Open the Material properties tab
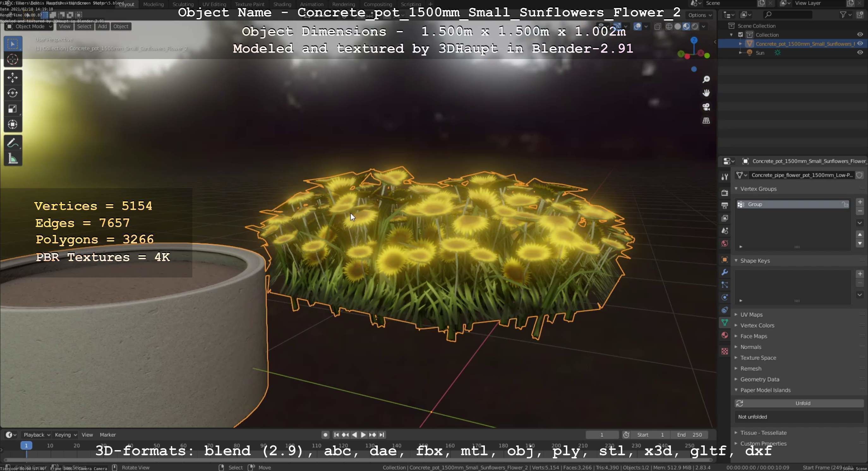Screen dimensions: 868x471 click(725, 335)
